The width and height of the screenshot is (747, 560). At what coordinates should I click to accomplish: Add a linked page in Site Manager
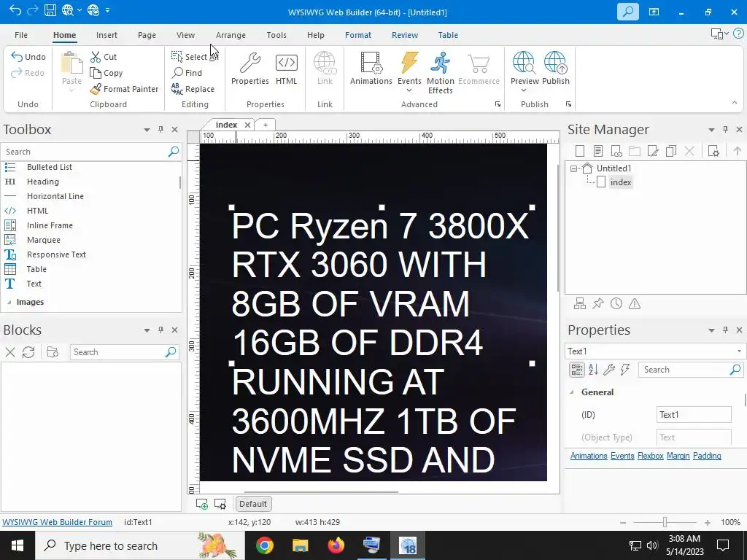[616, 152]
